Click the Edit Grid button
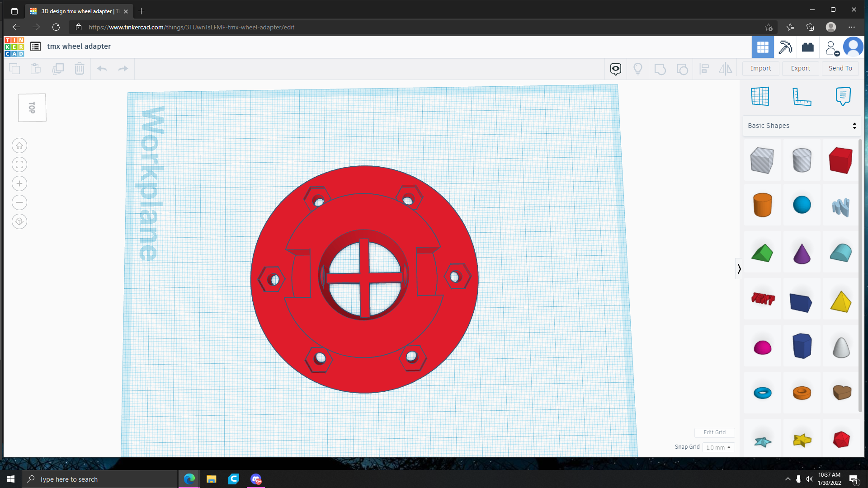 tap(714, 432)
